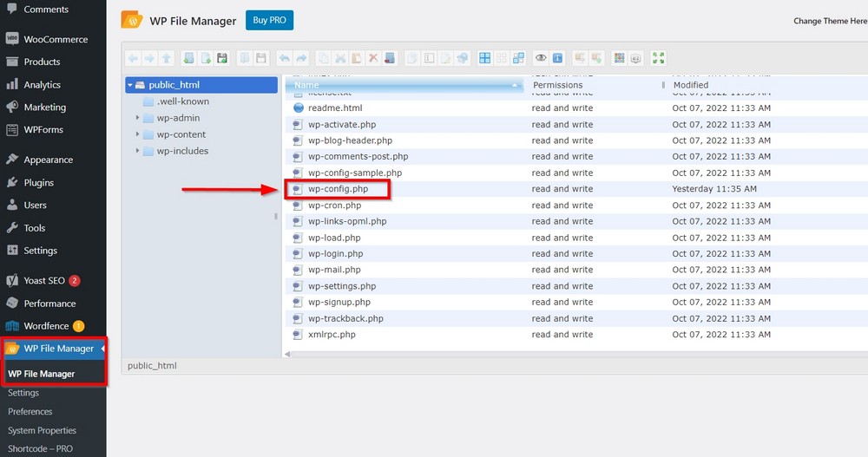The height and width of the screenshot is (457, 868).
Task: Click the Rename toolbar icon
Action: pyautogui.click(x=429, y=58)
